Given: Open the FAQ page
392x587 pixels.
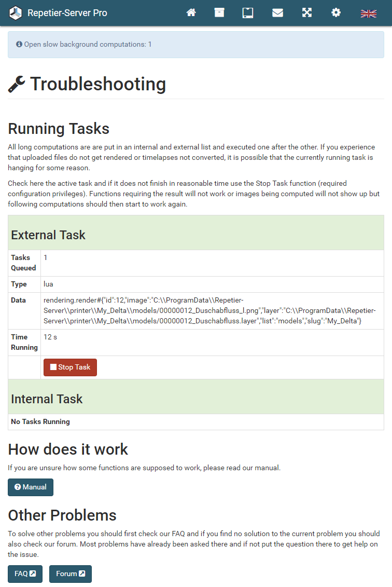Looking at the screenshot, I should [x=25, y=574].
